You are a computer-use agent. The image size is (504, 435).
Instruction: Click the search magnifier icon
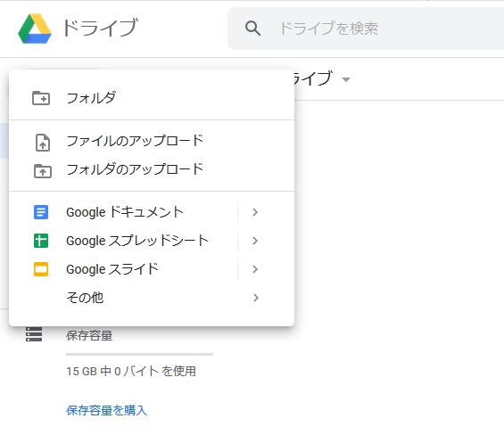point(252,29)
